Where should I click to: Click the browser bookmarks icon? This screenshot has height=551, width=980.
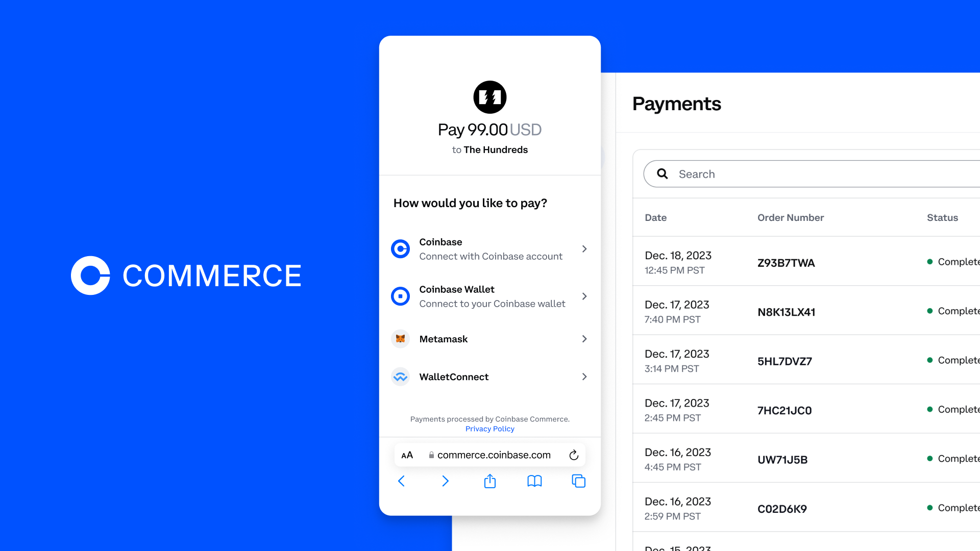tap(534, 481)
